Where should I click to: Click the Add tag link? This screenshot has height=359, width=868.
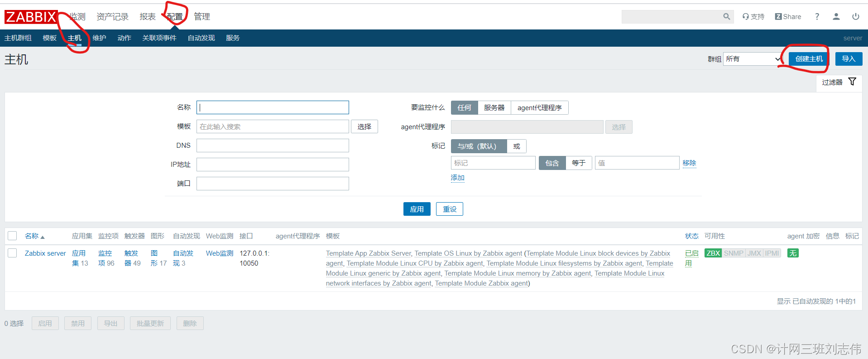(x=458, y=178)
